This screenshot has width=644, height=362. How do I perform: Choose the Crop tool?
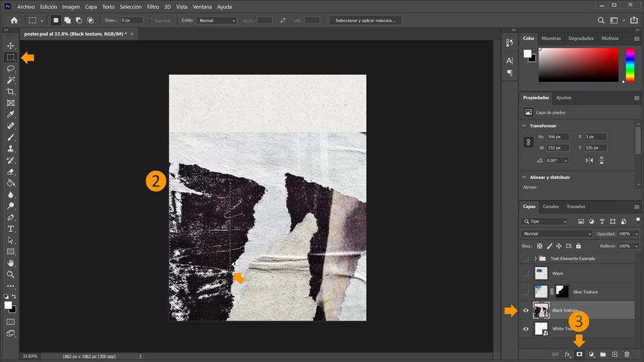(11, 92)
